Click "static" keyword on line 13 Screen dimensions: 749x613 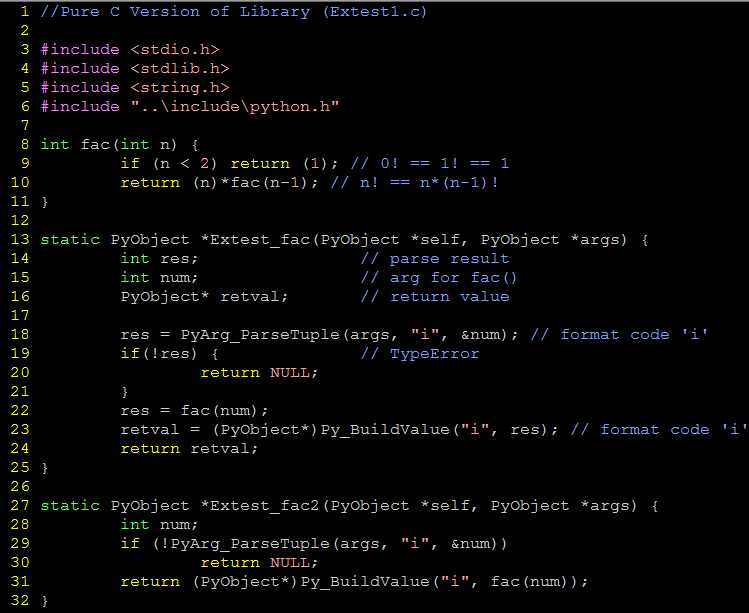coord(70,240)
